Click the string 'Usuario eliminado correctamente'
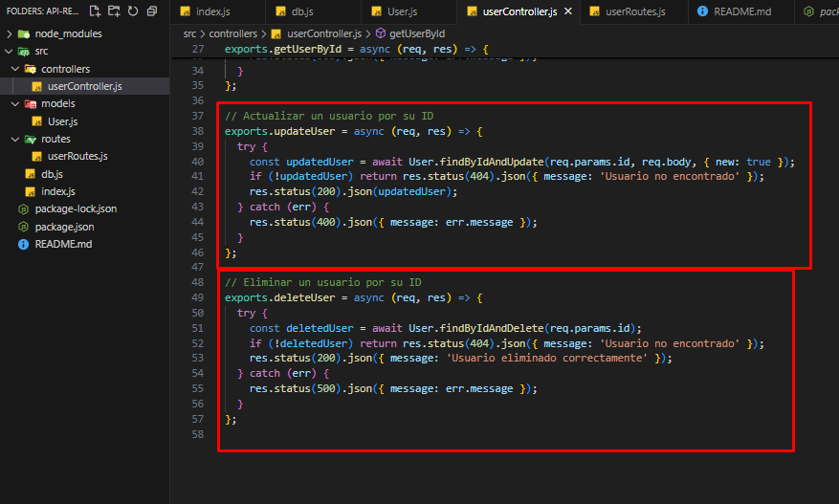839x504 pixels. click(547, 358)
